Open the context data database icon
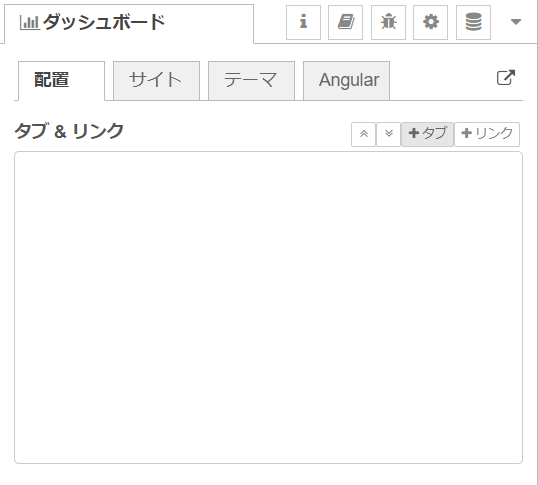Image resolution: width=538 pixels, height=485 pixels. (473, 22)
